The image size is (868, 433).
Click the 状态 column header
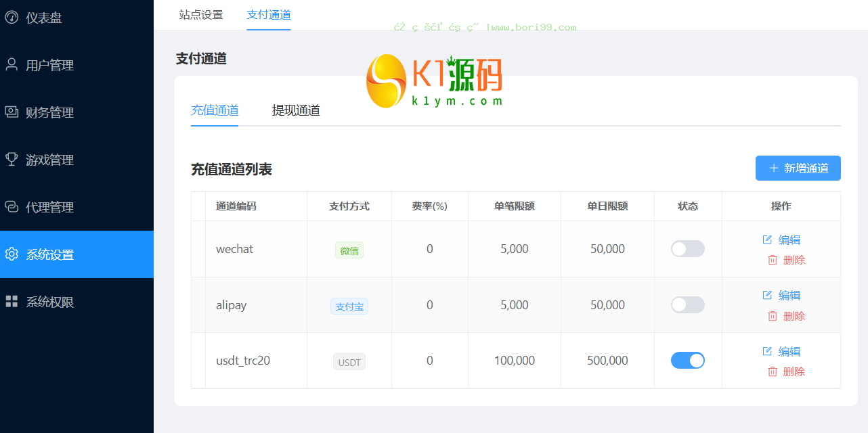click(x=688, y=206)
